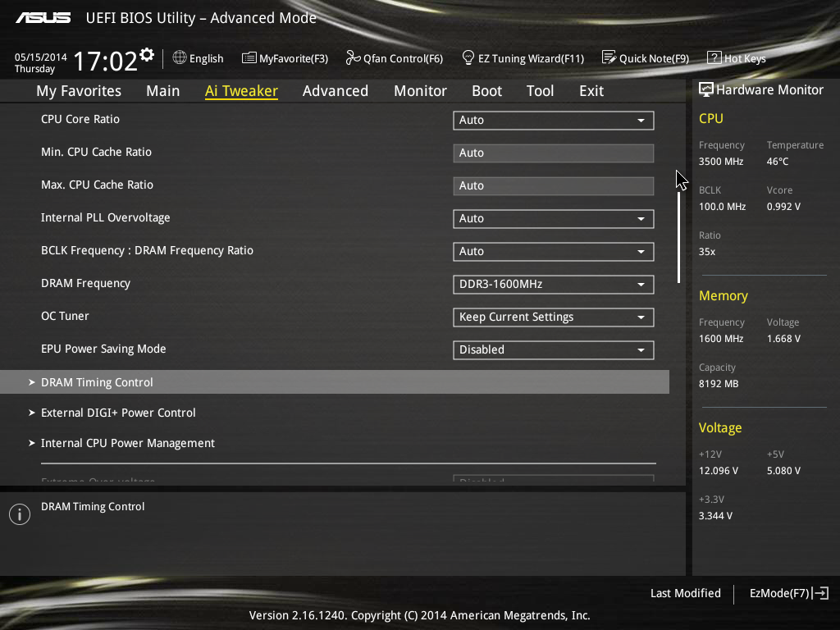Select the Ai Tweaker tab
This screenshot has height=630, width=840.
pos(241,91)
